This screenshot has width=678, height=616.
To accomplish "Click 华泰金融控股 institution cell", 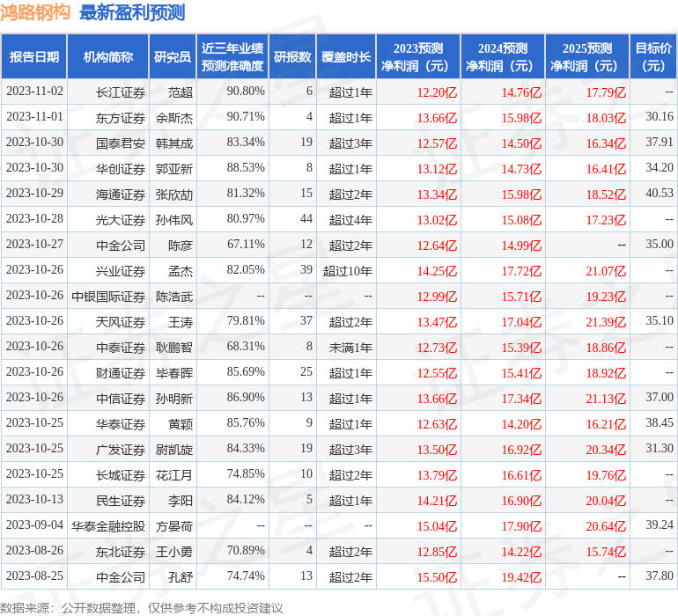I will [108, 526].
